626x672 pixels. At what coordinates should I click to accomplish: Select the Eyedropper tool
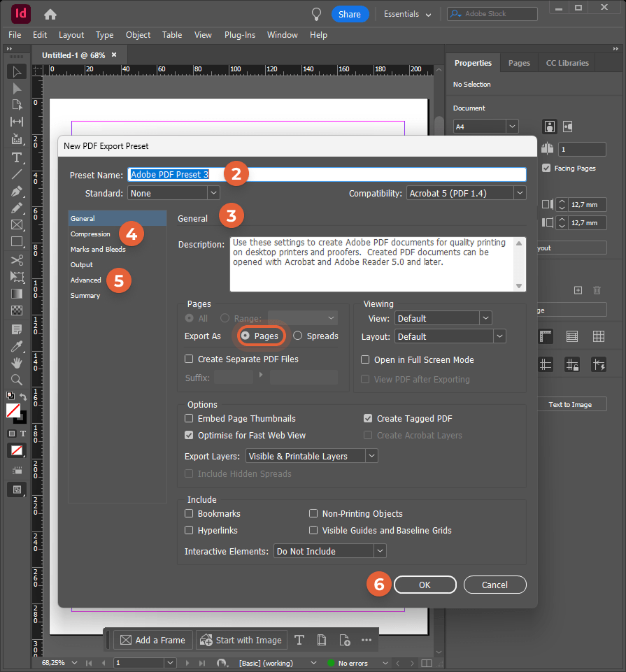(17, 346)
